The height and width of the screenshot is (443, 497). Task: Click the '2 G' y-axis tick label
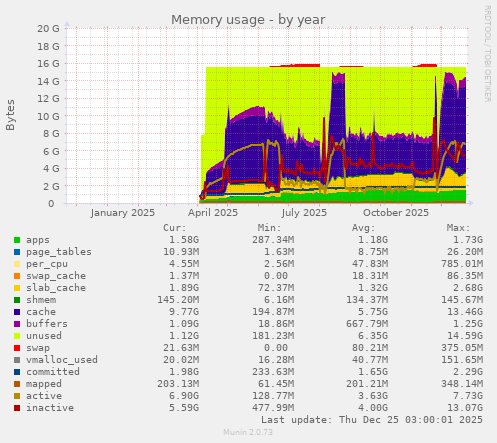[51, 186]
